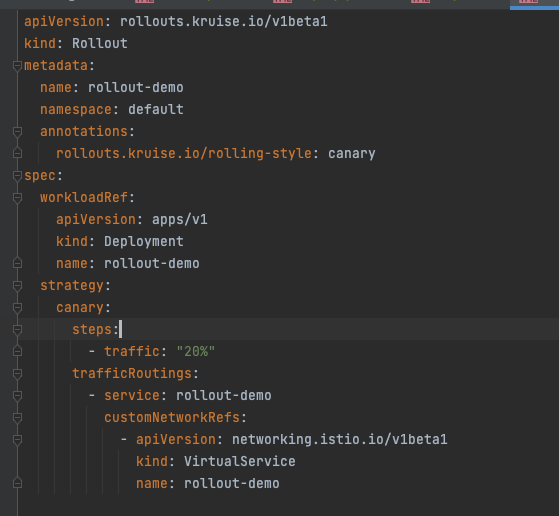Collapse the steps block fold marker
The image size is (559, 516).
pyautogui.click(x=17, y=330)
